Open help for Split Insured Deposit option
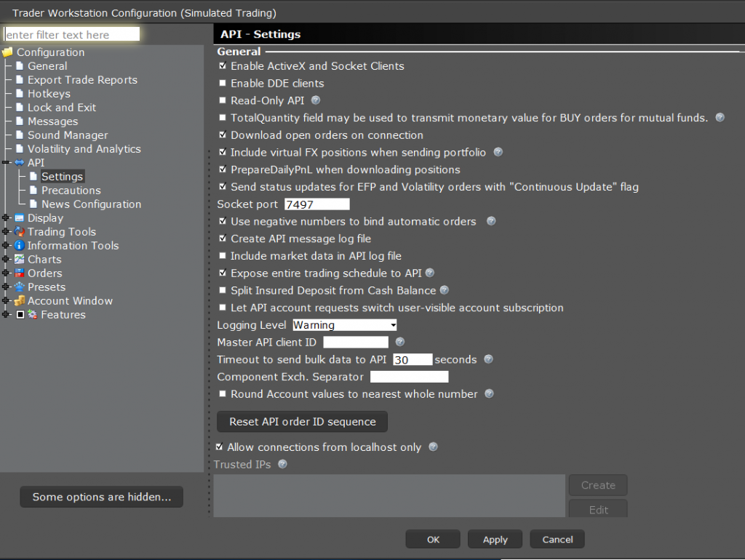 (x=445, y=289)
